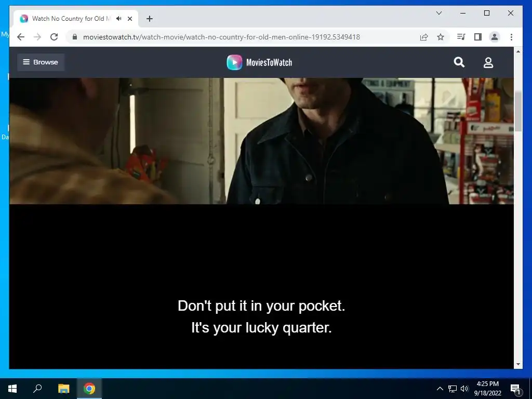
Task: Open media controls icon in toolbar
Action: tap(461, 37)
